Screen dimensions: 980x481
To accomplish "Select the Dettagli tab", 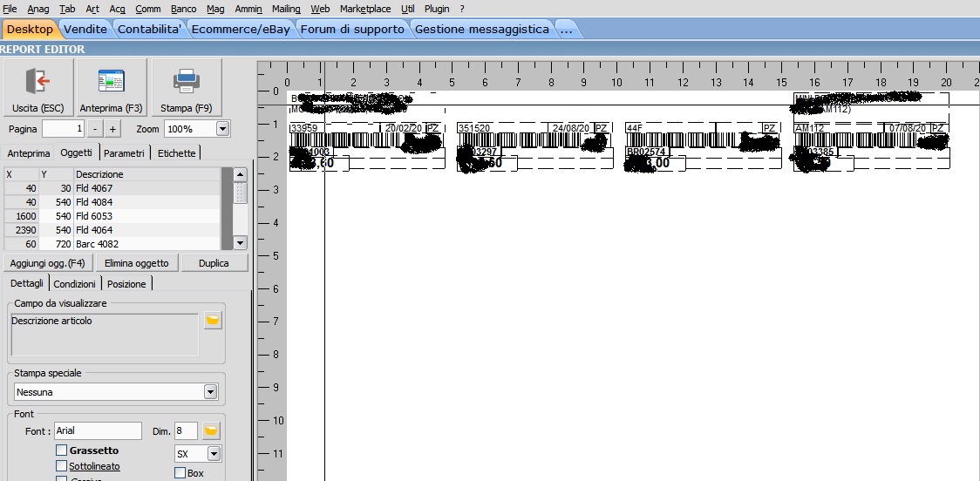I will click(x=27, y=283).
